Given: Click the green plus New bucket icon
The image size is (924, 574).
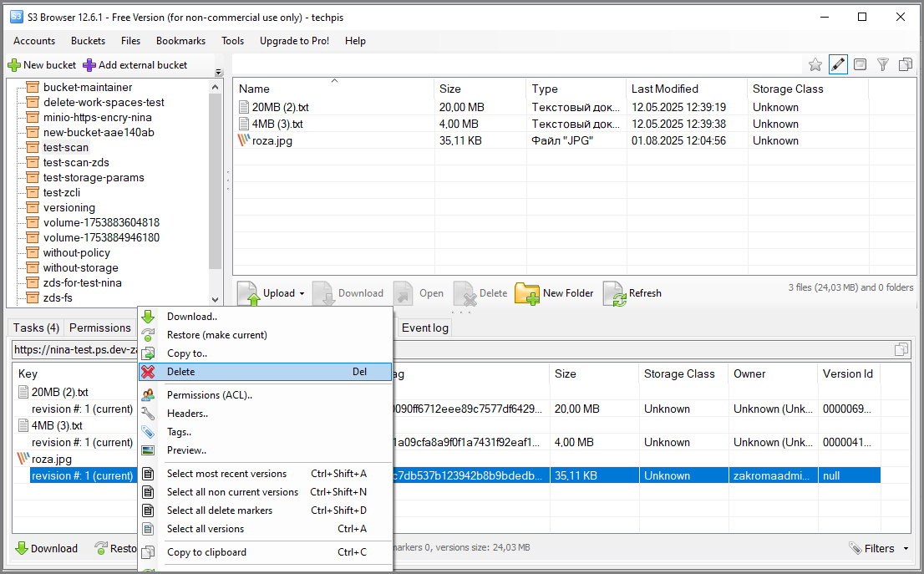Looking at the screenshot, I should pyautogui.click(x=14, y=65).
